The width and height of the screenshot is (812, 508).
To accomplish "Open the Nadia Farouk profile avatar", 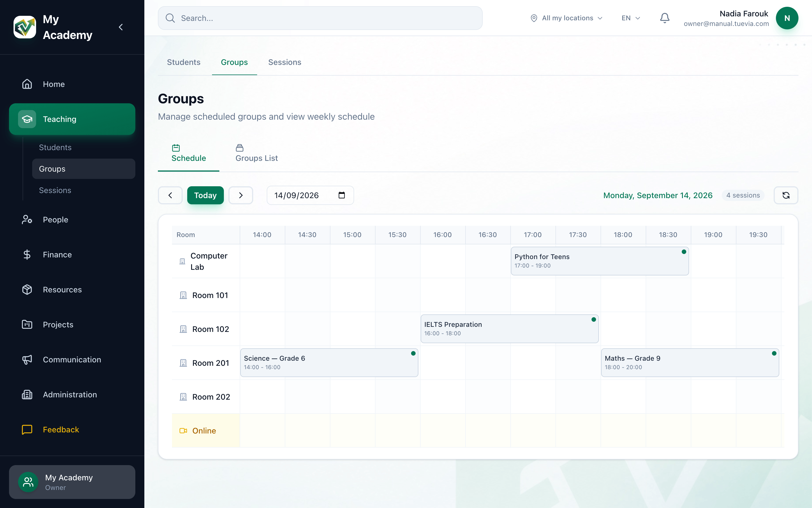I will click(x=787, y=18).
